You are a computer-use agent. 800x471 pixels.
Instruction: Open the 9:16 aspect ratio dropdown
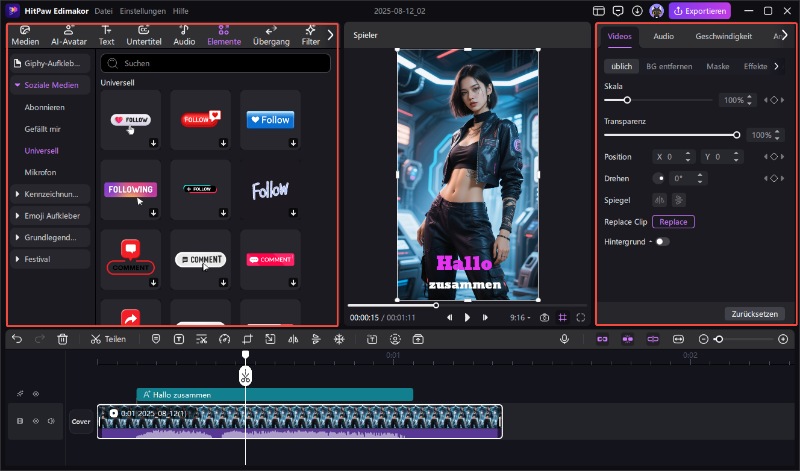click(x=520, y=317)
